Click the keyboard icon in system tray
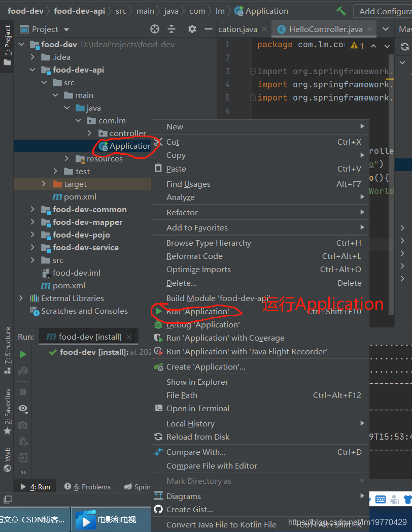 [381, 500]
